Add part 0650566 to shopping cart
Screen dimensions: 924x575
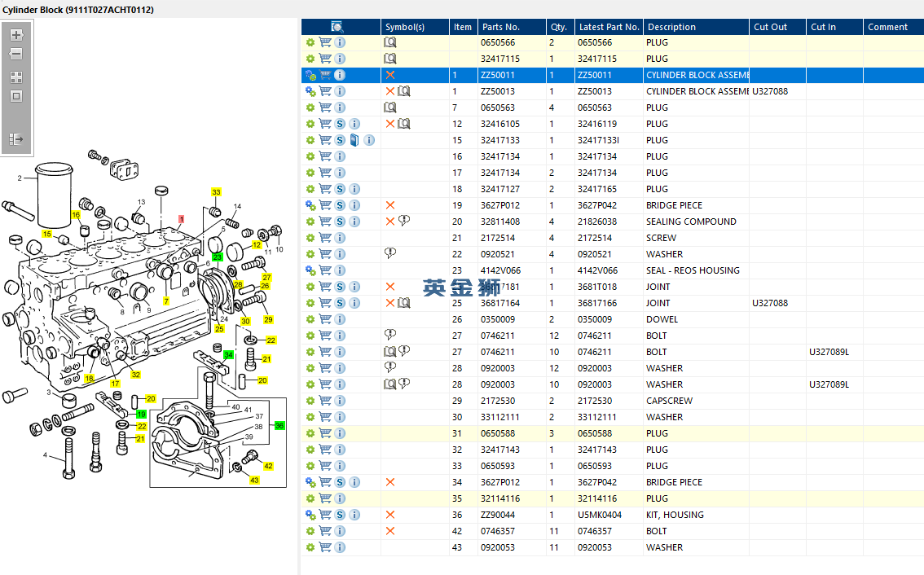coord(325,42)
